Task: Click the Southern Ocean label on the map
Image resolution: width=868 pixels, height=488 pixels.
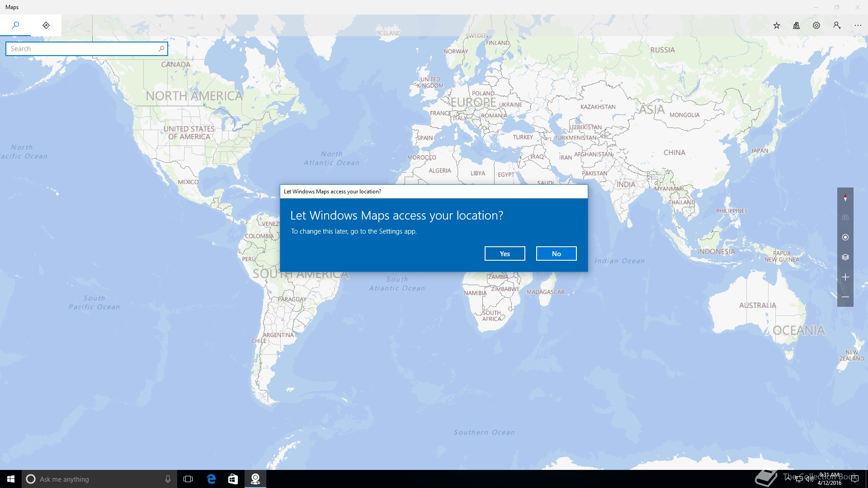Action: (484, 432)
